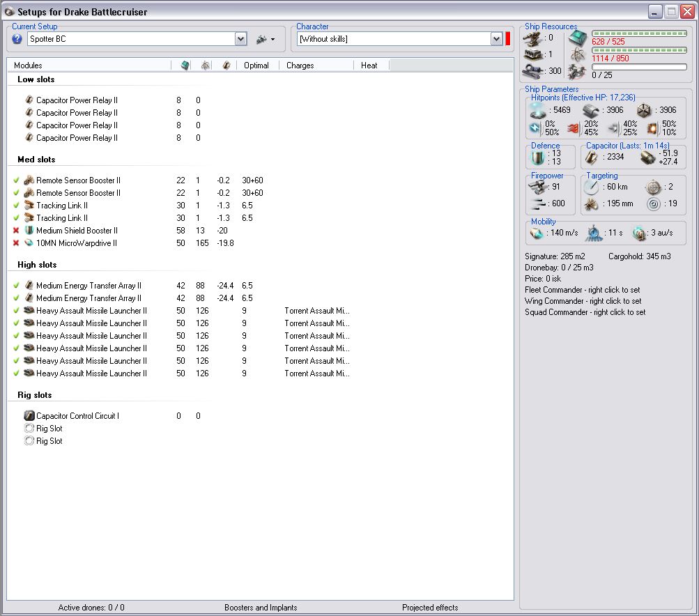Click the CPU usage bar above 628 / 525
The height and width of the screenshot is (616, 699).
[x=639, y=33]
